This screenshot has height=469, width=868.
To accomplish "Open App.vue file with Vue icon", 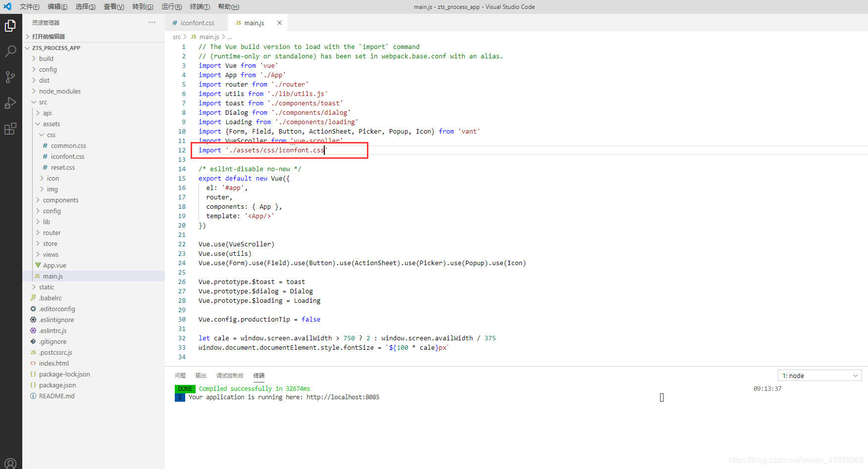I will click(x=54, y=265).
